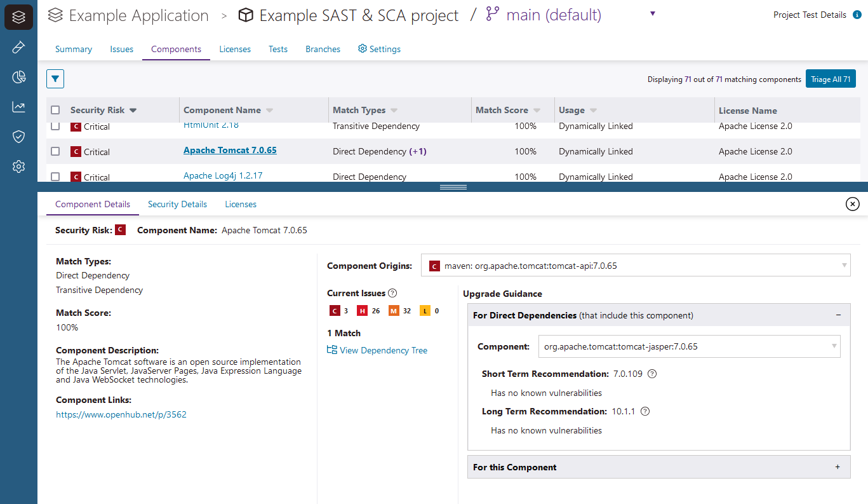868x504 pixels.
Task: Click Short Term Recommendation help icon
Action: click(651, 374)
